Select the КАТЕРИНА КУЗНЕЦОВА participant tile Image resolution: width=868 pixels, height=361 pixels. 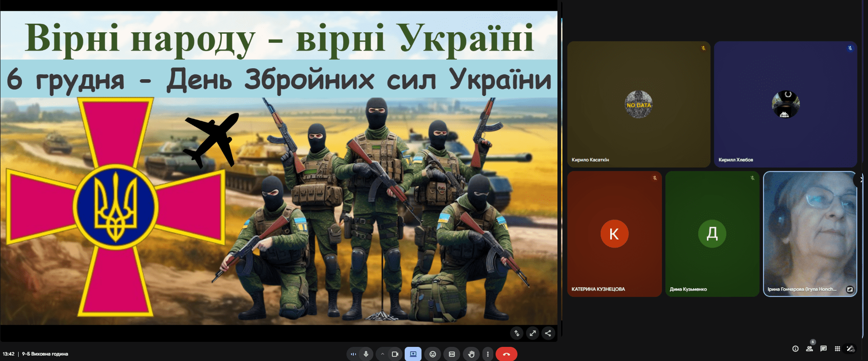(x=614, y=234)
